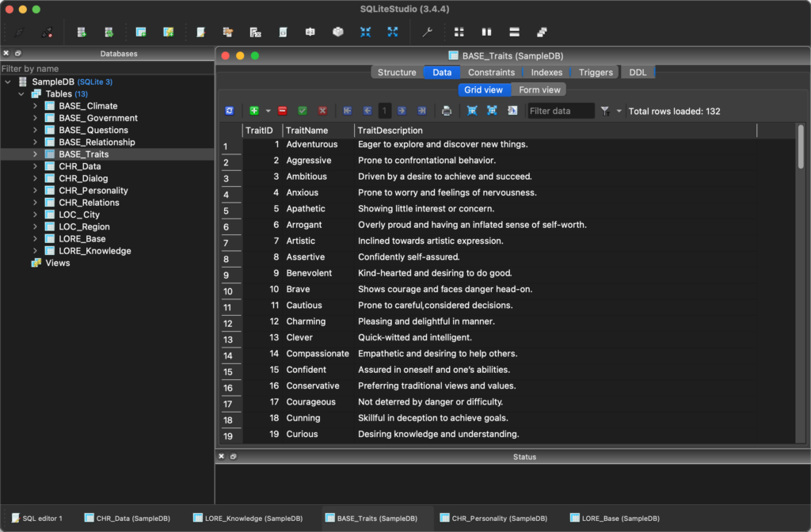Open configuration with the wrench icon

(x=427, y=32)
